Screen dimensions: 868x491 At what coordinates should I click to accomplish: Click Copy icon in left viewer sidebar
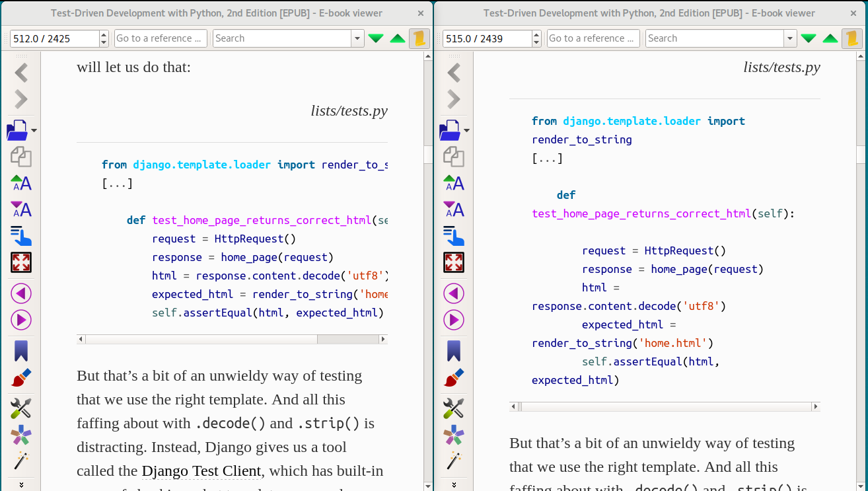21,157
